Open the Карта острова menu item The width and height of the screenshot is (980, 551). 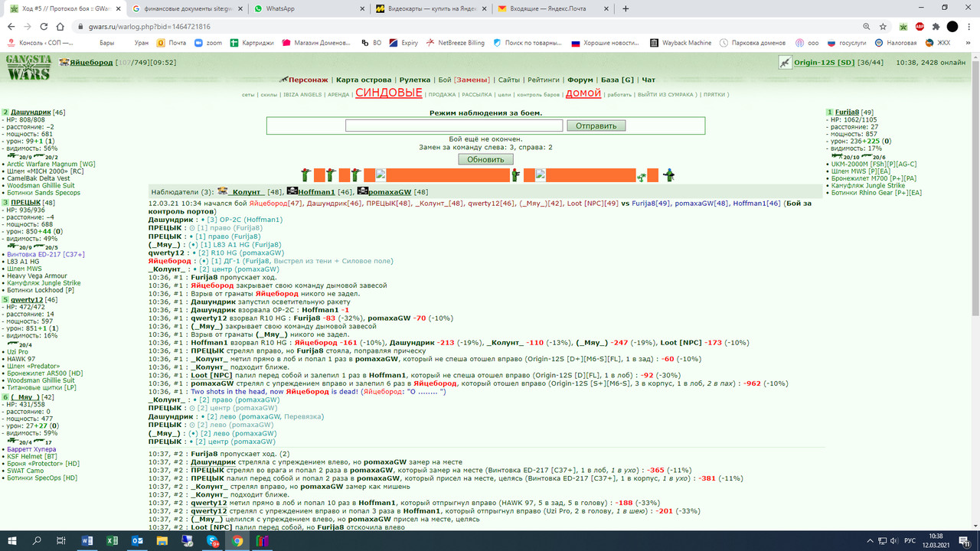point(364,80)
